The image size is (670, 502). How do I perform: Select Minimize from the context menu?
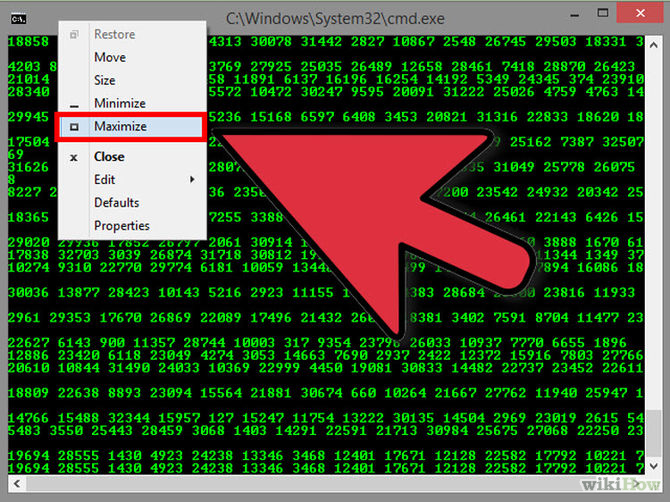click(x=120, y=103)
